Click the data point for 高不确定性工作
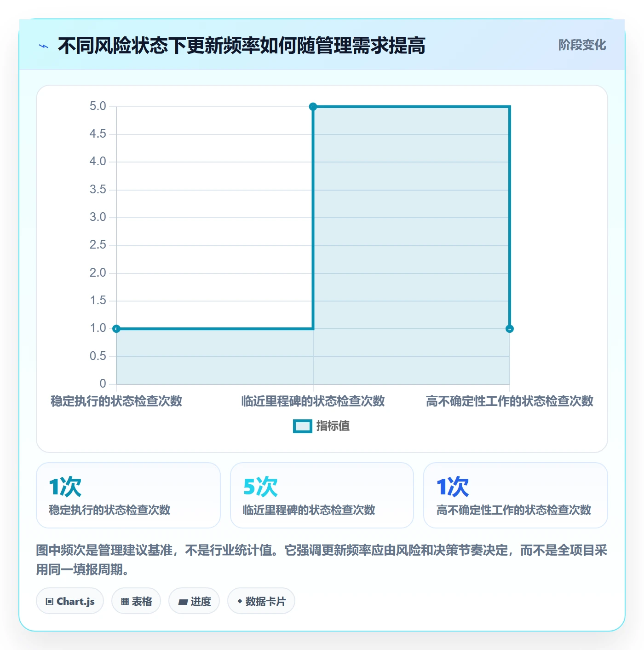This screenshot has height=650, width=644. pyautogui.click(x=509, y=329)
